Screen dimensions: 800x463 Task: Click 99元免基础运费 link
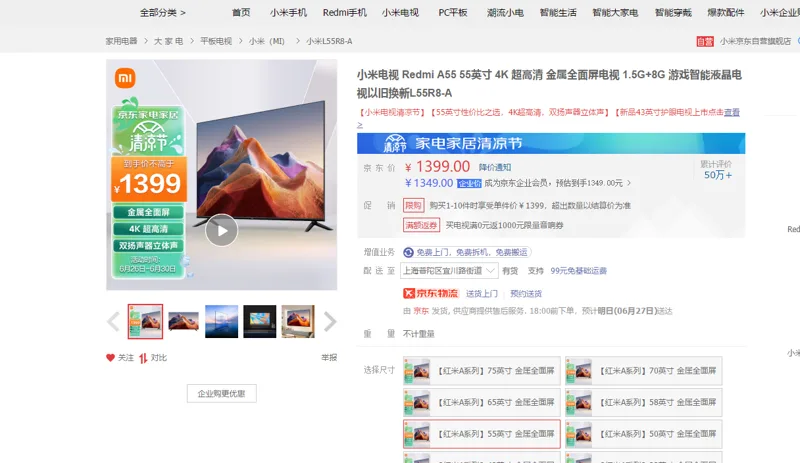579,271
